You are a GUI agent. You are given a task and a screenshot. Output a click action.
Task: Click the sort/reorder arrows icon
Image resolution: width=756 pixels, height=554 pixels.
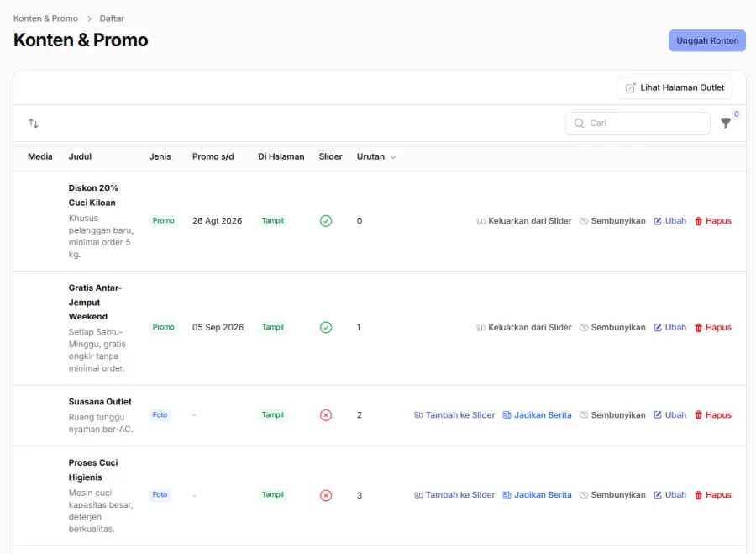(x=34, y=123)
